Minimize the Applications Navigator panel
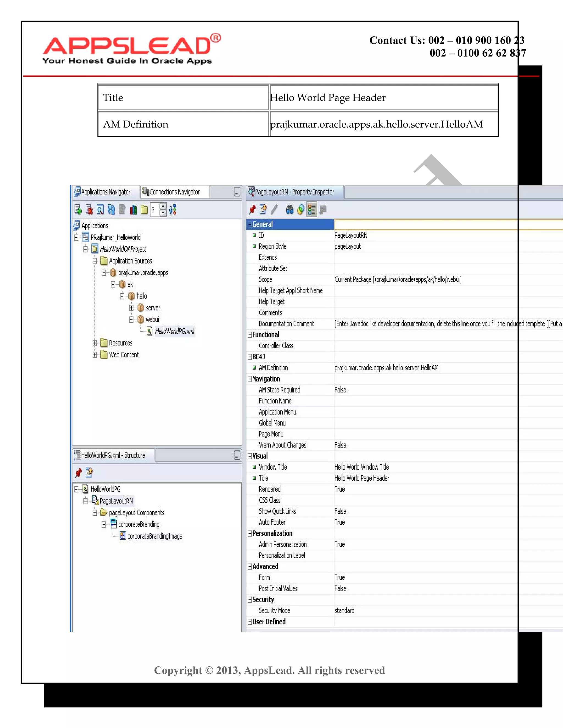Viewport: 563px width, 728px height. (237, 192)
